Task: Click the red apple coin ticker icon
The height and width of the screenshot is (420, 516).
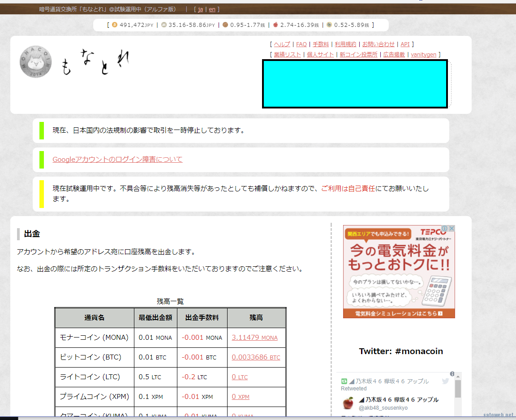Action: point(275,25)
